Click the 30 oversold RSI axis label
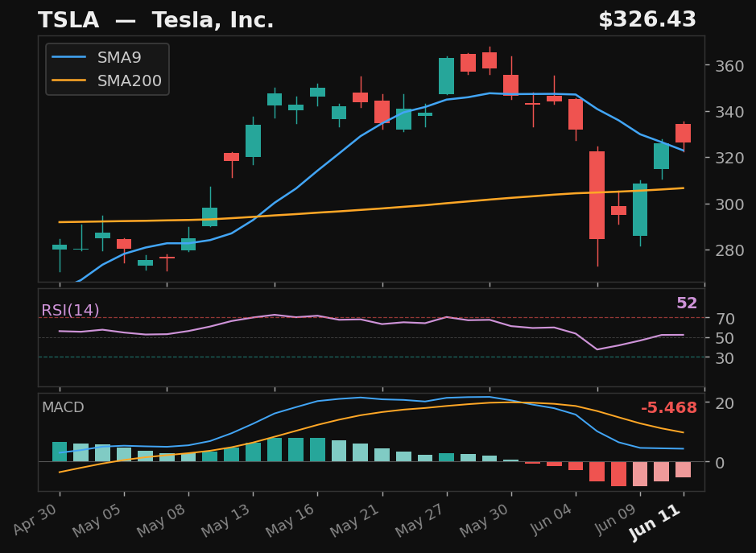The height and width of the screenshot is (553, 756). [x=724, y=358]
